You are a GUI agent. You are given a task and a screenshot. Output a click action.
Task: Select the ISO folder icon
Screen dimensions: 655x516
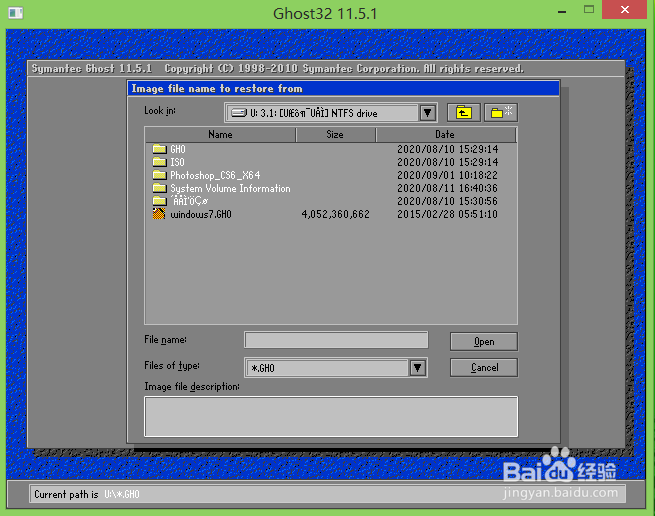coord(159,162)
